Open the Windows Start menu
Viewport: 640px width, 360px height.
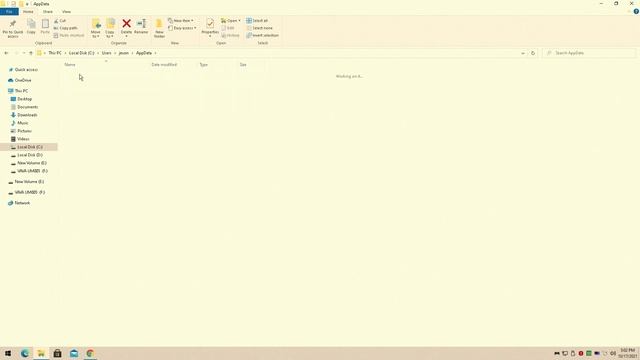8,353
